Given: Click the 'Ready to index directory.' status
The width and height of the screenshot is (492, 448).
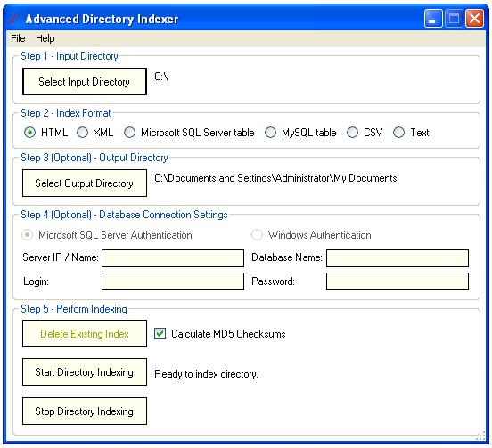Looking at the screenshot, I should 206,374.
